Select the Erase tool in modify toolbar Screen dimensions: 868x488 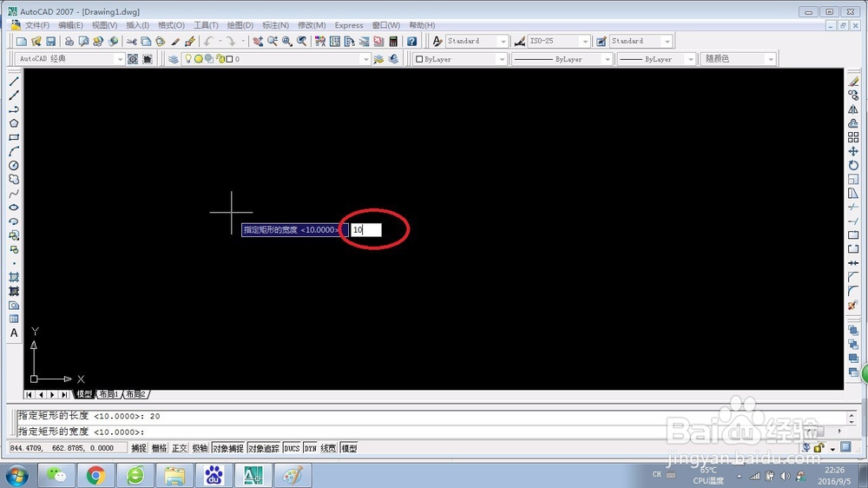pos(853,82)
